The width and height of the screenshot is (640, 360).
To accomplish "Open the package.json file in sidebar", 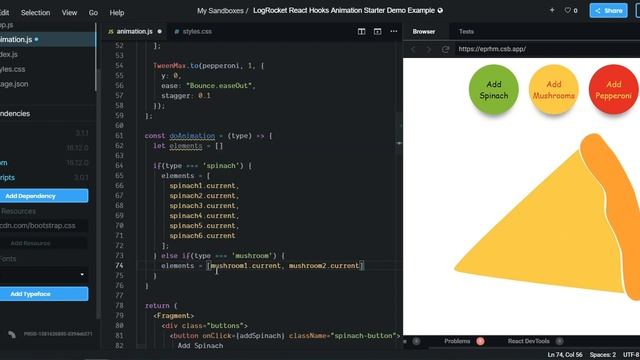I will tap(47, 84).
